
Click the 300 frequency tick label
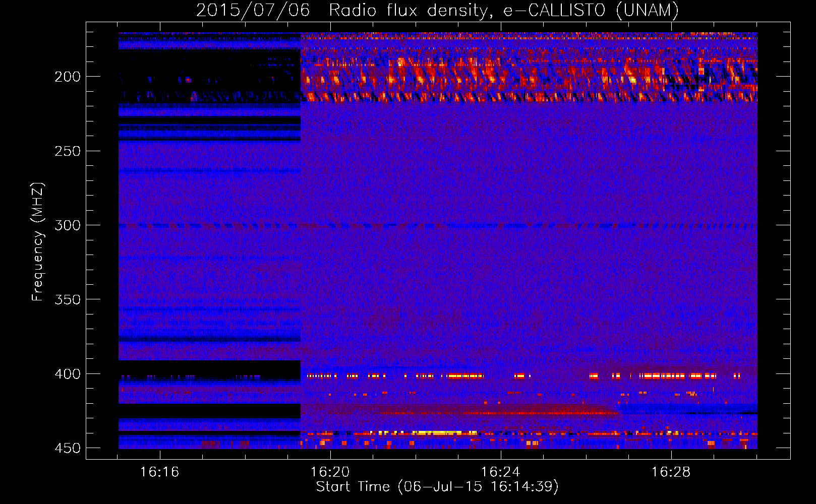point(68,225)
